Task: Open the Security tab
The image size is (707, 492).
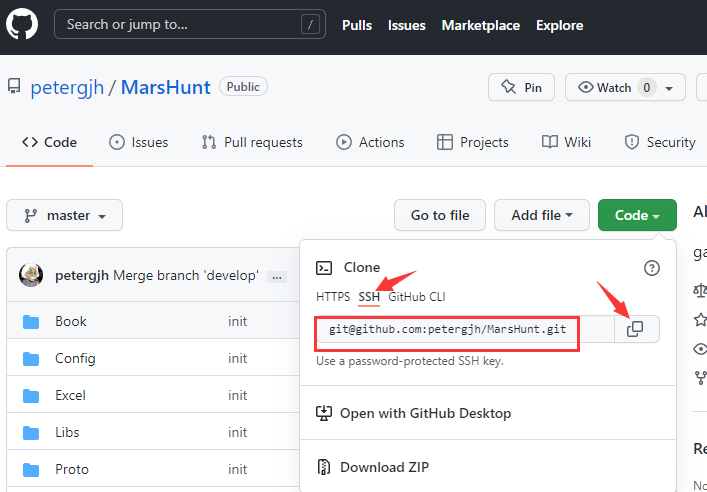Action: (x=660, y=143)
